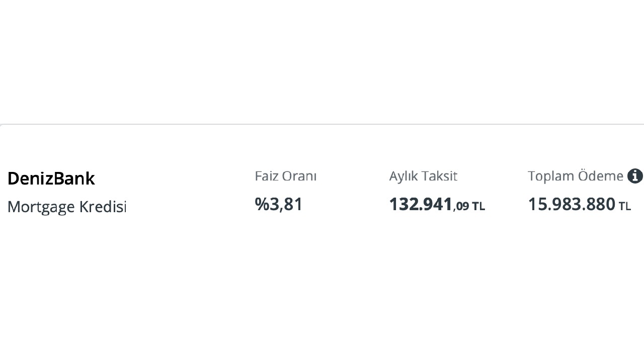
Task: Click the info icon beside Toplam Ödeme
Action: pos(635,176)
